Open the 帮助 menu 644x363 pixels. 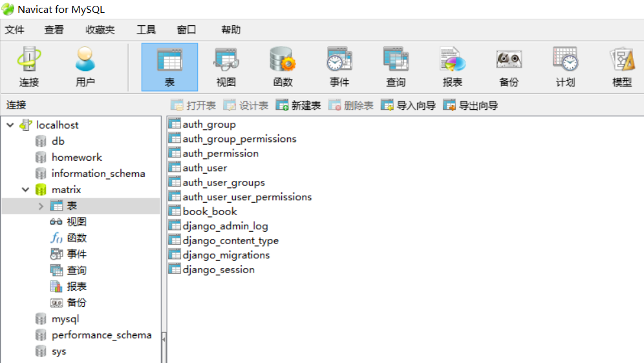[x=231, y=30]
